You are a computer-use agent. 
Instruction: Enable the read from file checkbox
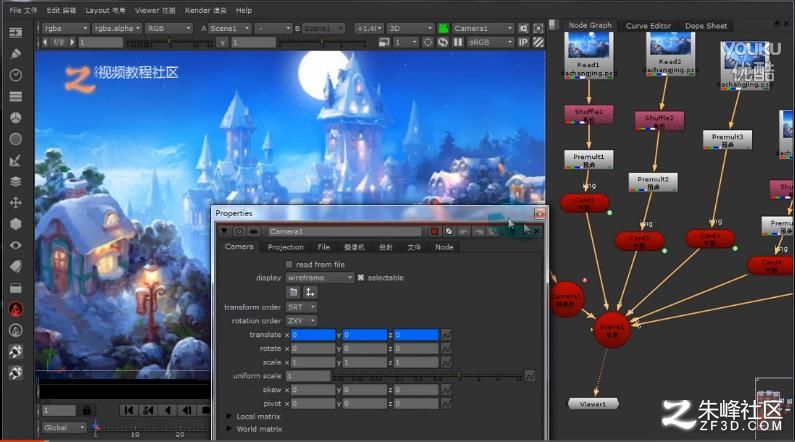point(289,265)
